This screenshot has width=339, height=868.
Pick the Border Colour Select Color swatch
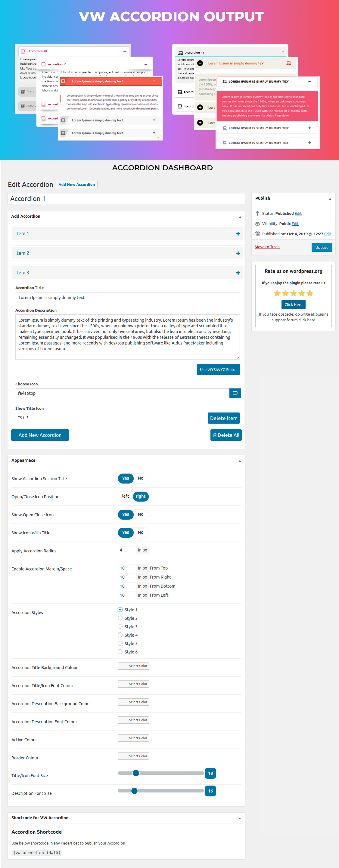click(134, 756)
